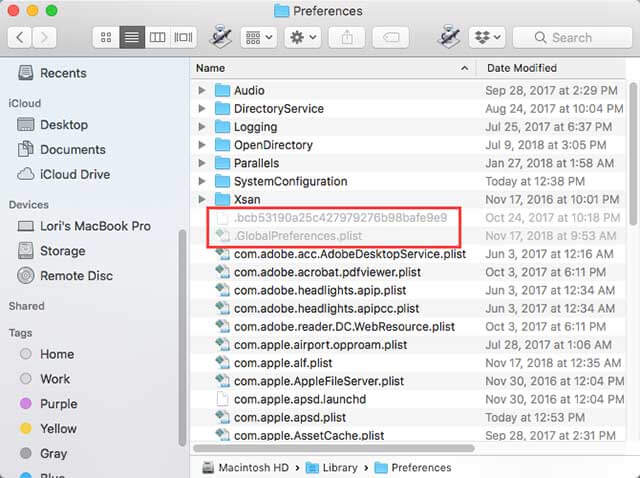Image resolution: width=640 pixels, height=478 pixels.
Task: Select com.apple.AppleFileServer.plist icon
Action: coord(222,381)
